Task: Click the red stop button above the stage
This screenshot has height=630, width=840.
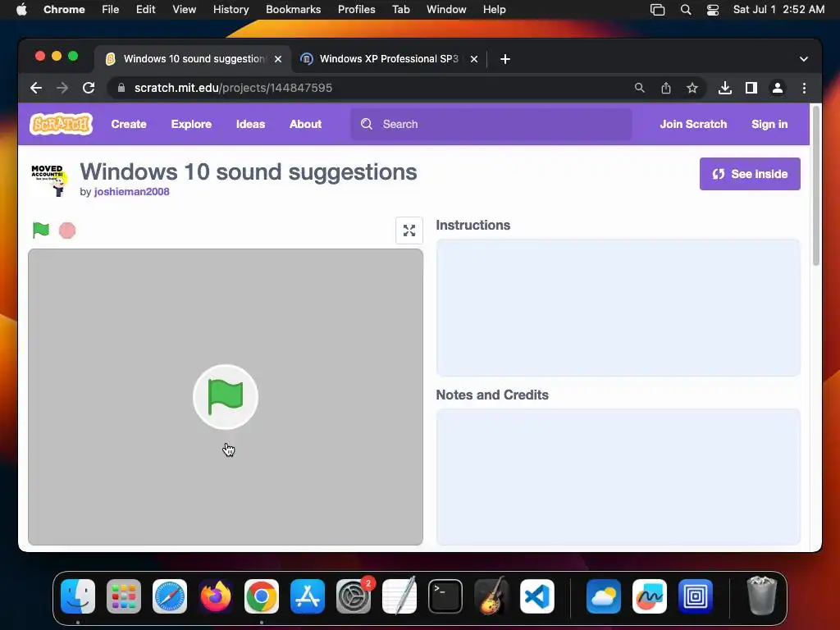Action: (67, 231)
